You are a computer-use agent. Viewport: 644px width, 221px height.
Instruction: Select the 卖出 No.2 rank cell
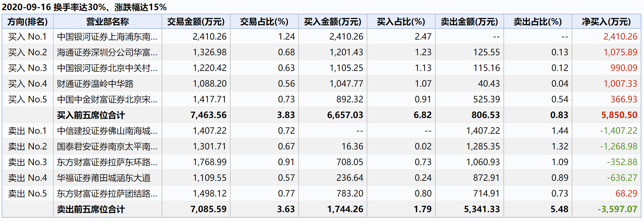click(27, 146)
